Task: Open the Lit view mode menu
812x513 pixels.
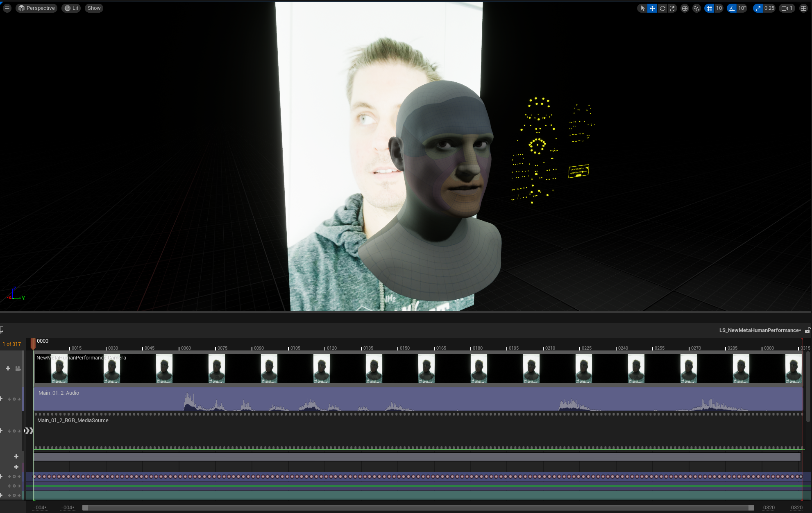Action: pyautogui.click(x=71, y=8)
